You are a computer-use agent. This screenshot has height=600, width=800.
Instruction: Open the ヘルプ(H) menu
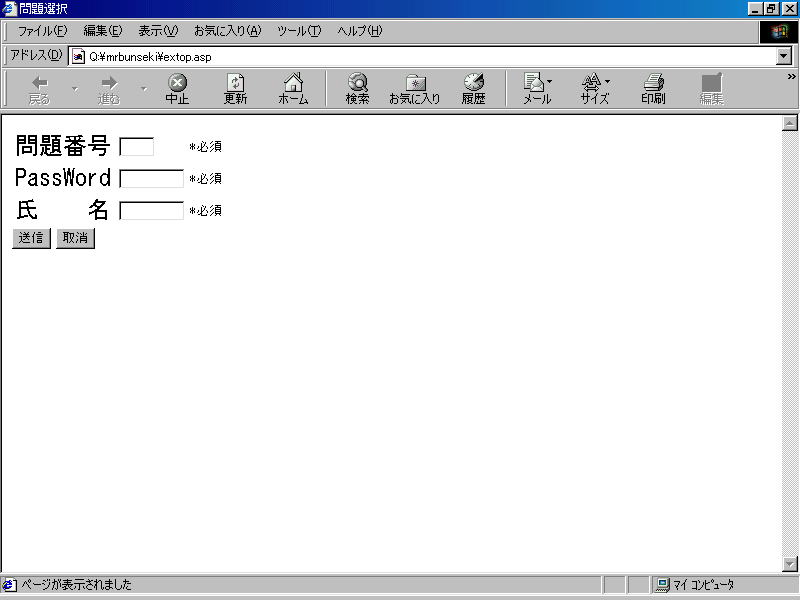[x=359, y=31]
